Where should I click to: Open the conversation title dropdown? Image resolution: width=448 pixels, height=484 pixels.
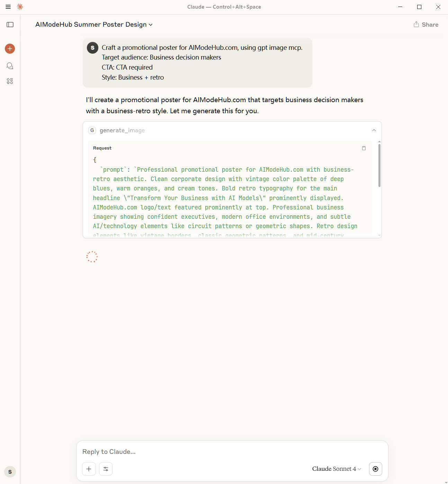click(150, 25)
